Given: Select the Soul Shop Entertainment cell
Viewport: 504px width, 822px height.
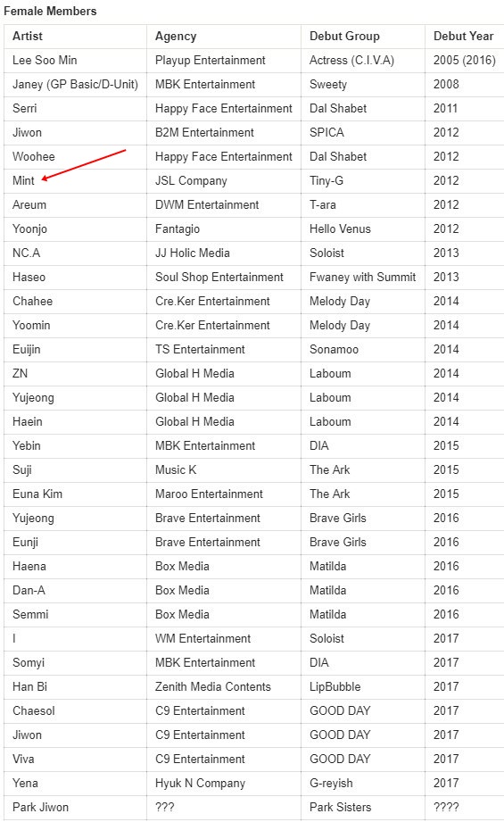Looking at the screenshot, I should (224, 278).
